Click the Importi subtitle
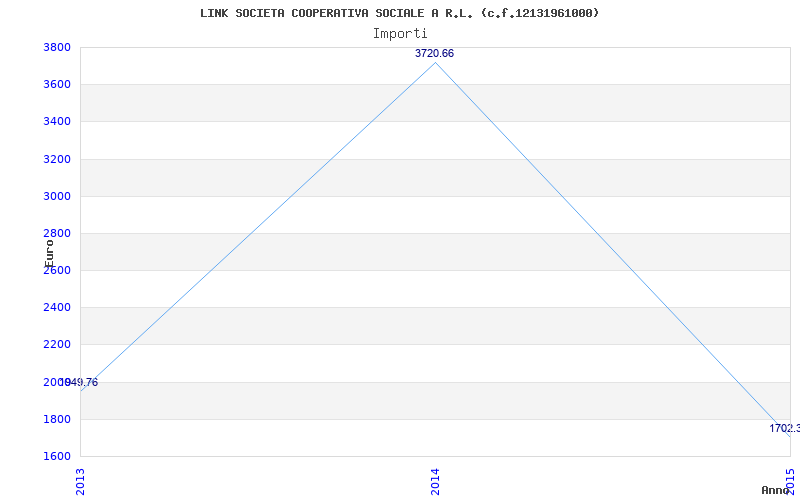800x500 pixels. coord(399,34)
